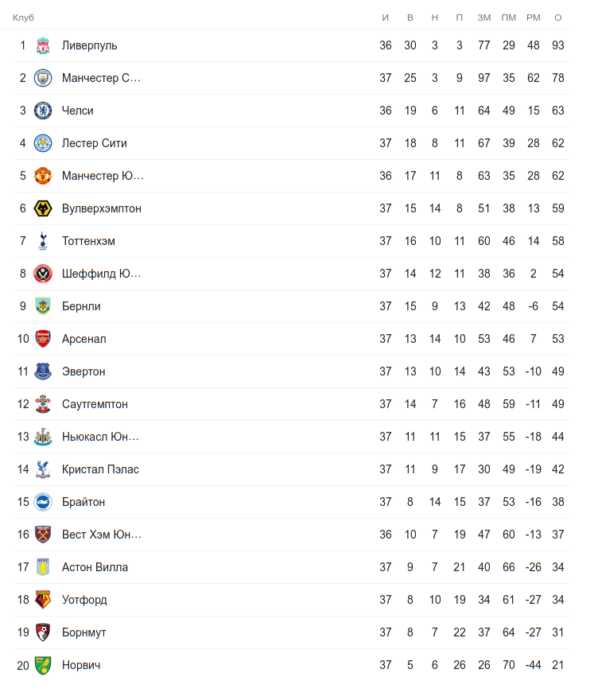598x700 pixels.
Task: Click the Norwich club crest icon
Action: (x=43, y=665)
